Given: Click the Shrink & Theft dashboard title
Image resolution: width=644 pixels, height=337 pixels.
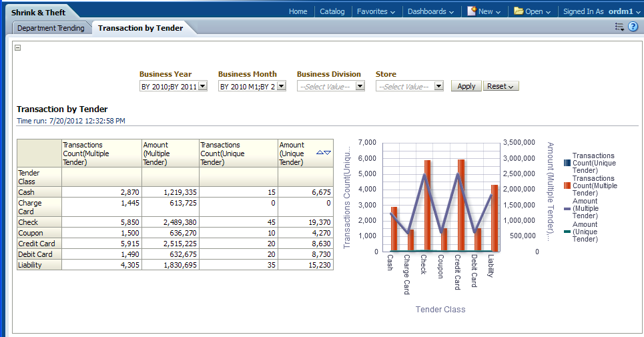Looking at the screenshot, I should tap(38, 12).
